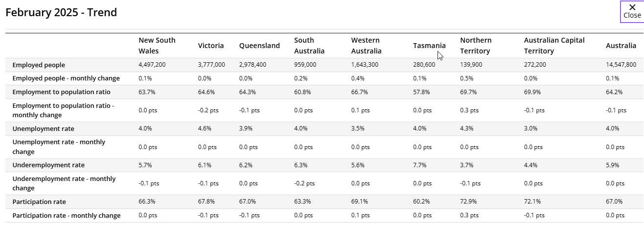
Task: Click Australia's employed people value 14,547,800
Action: click(621, 65)
